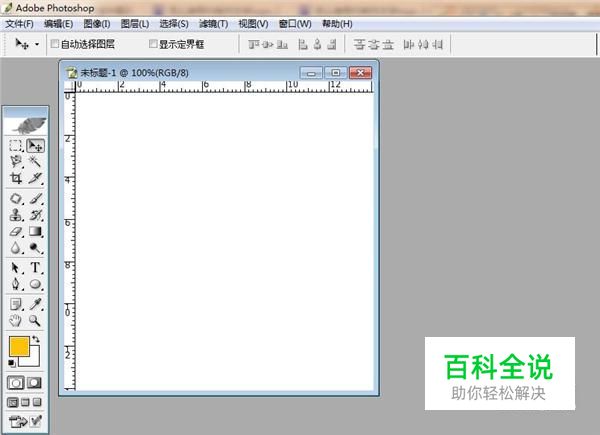Viewport: 600px width, 435px height.
Task: Open the 帮助(H) menu
Action: [337, 24]
